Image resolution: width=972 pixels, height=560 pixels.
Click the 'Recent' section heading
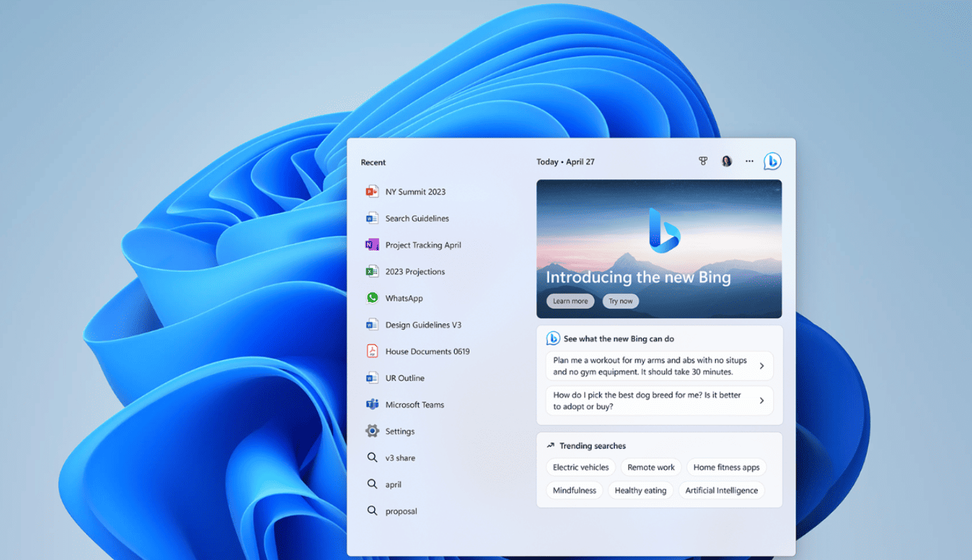coord(373,163)
